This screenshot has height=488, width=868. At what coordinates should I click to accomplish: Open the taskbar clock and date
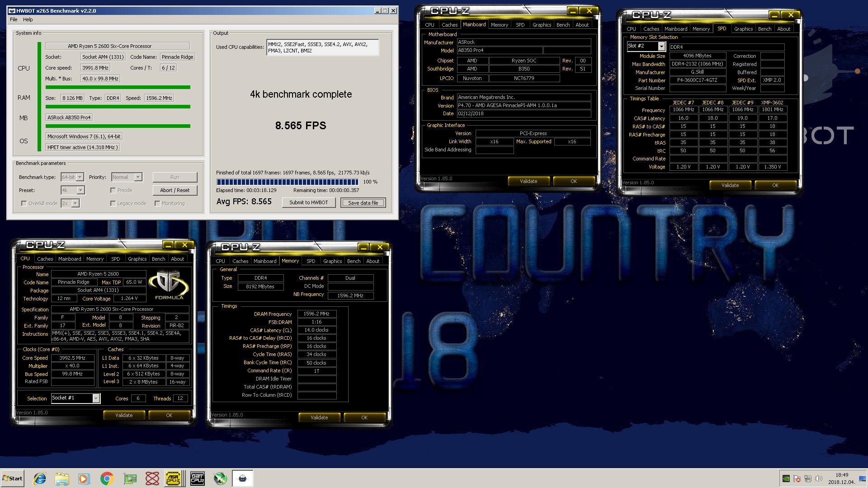pos(842,479)
